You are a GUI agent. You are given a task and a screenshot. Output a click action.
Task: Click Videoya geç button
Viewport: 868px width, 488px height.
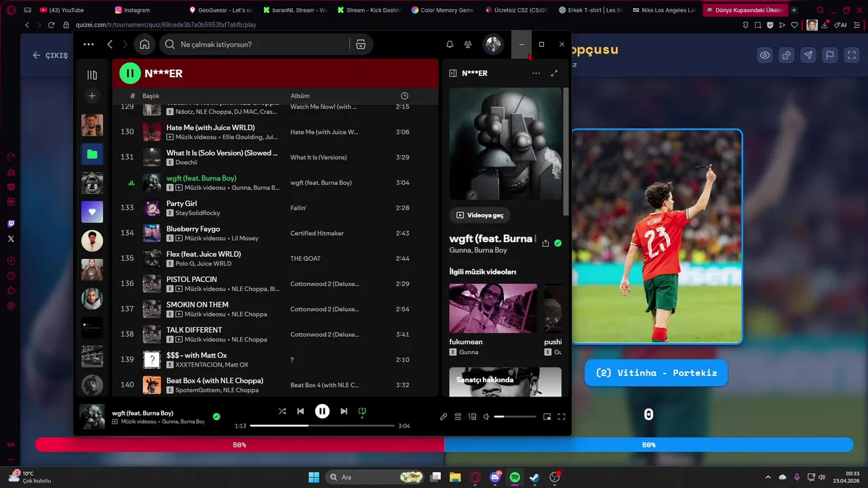(479, 215)
